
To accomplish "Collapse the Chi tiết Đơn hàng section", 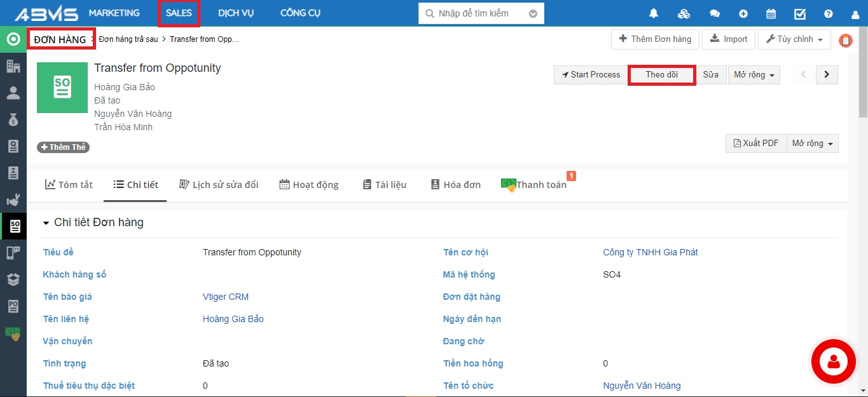I will pyautogui.click(x=46, y=223).
